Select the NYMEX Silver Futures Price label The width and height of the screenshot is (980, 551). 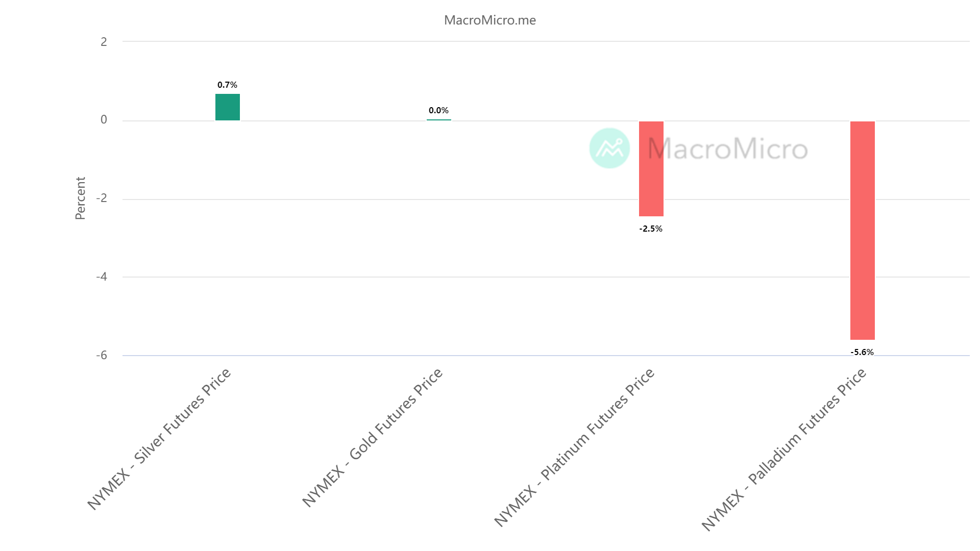coord(160,438)
